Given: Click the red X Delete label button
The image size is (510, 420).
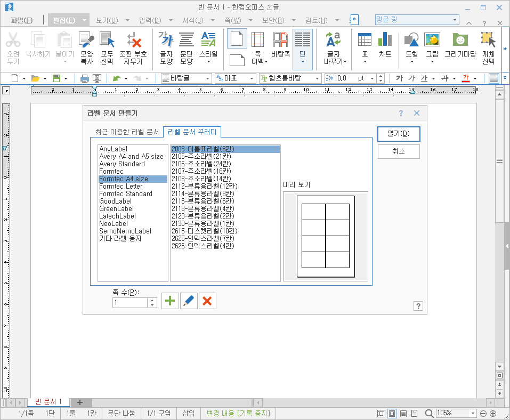Looking at the screenshot, I should (207, 301).
